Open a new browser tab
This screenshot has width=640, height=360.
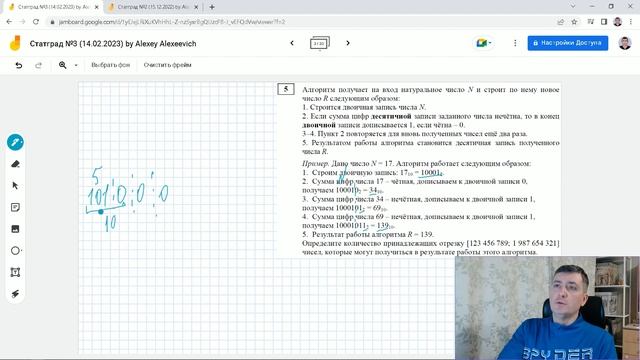pyautogui.click(x=212, y=7)
